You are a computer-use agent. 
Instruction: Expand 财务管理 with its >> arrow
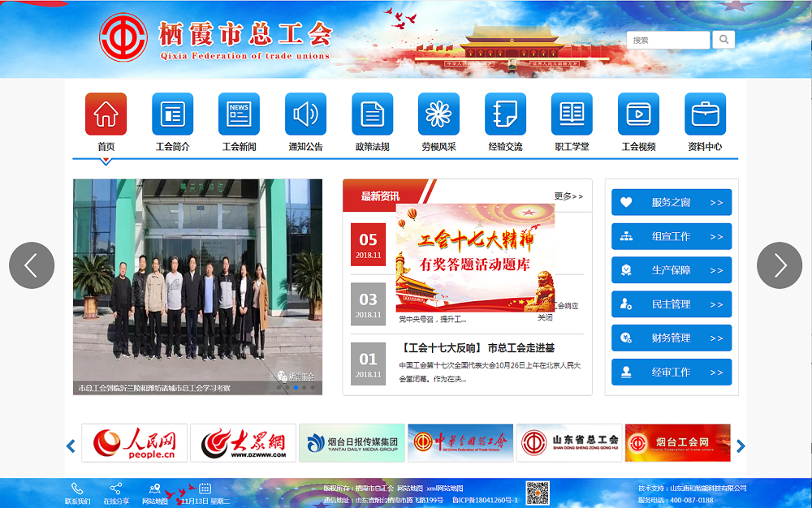click(717, 338)
